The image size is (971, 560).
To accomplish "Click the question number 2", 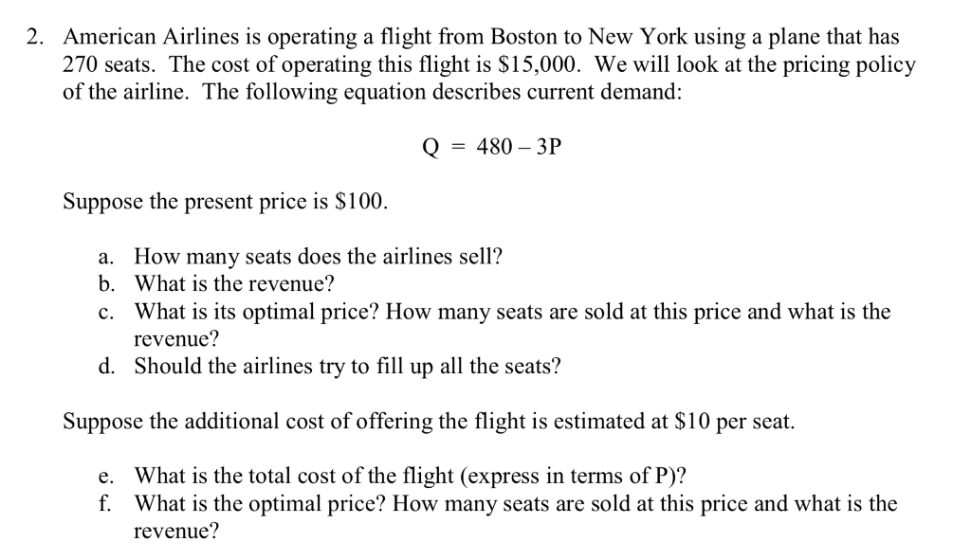I will coord(33,38).
